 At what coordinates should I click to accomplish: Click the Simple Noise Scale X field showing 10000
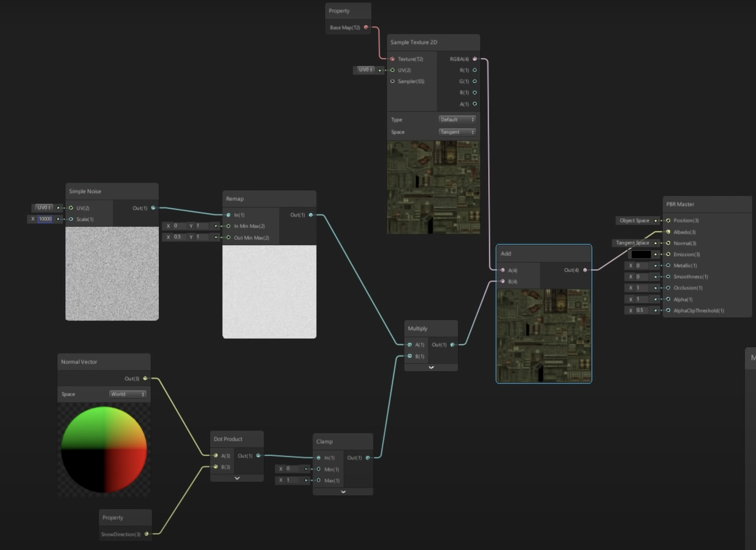(45, 219)
